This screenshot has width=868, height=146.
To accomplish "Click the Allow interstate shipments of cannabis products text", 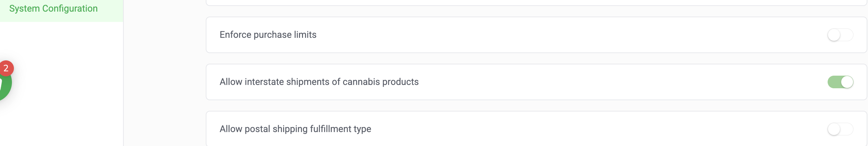I will click(319, 82).
